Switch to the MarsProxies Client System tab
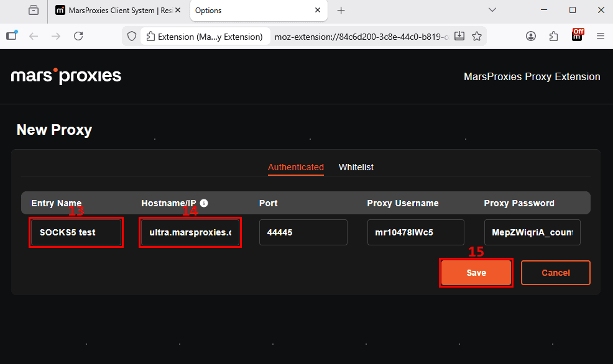613x364 pixels. click(x=118, y=11)
